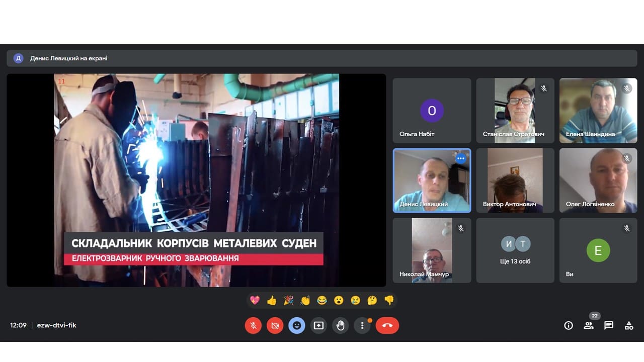Toggle the microphone mute button
The height and width of the screenshot is (362, 644).
(254, 325)
